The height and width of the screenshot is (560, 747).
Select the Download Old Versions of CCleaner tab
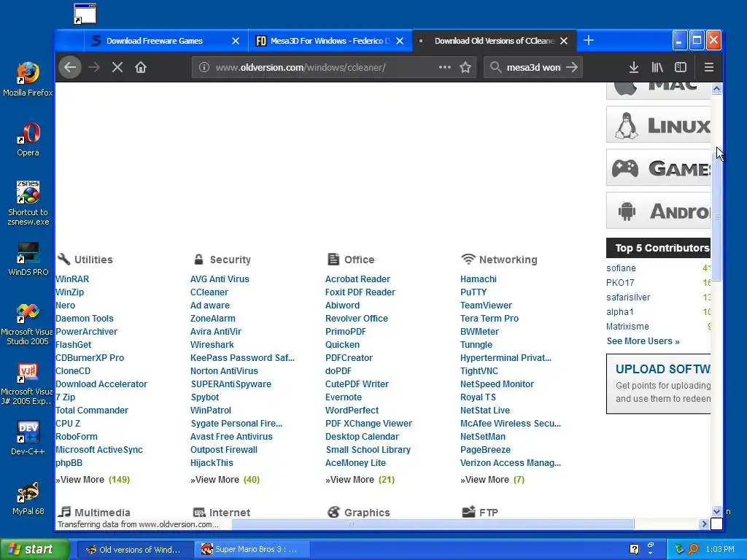click(x=495, y=41)
